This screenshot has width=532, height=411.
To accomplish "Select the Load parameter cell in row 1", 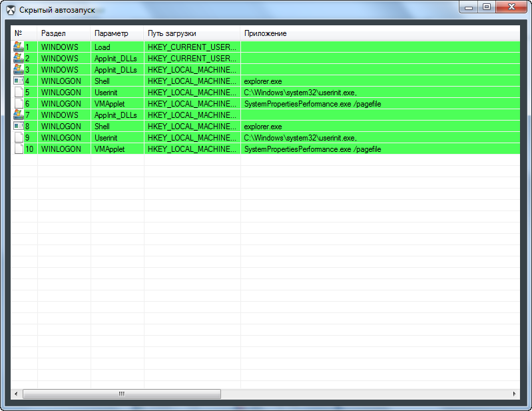I will 117,47.
